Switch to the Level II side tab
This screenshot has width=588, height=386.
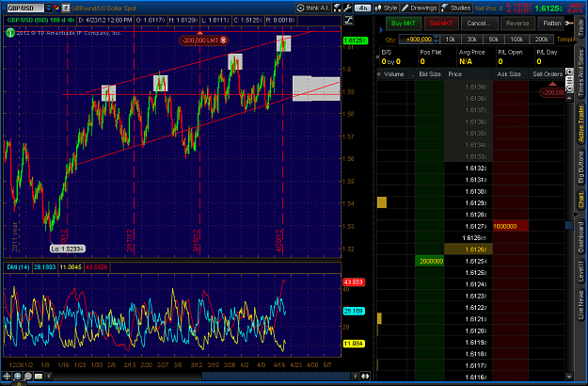[580, 271]
